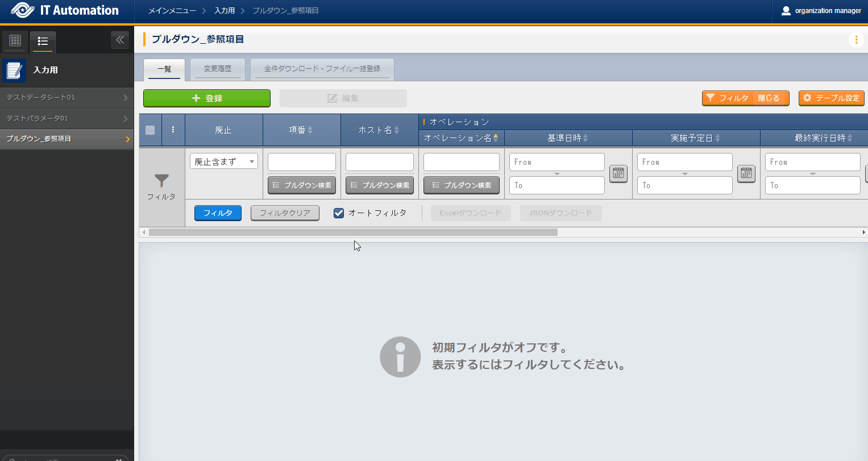The width and height of the screenshot is (868, 461).
Task: Click the IT Automation logo
Action: [65, 11]
